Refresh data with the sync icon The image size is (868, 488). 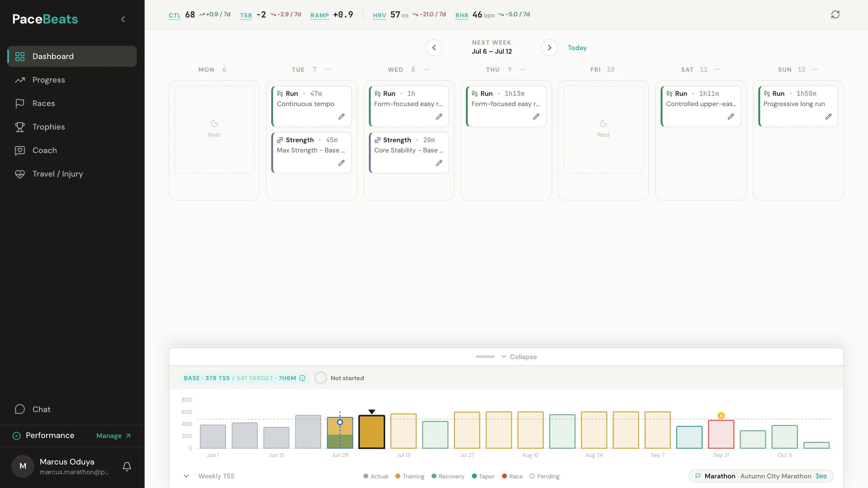[x=835, y=14]
